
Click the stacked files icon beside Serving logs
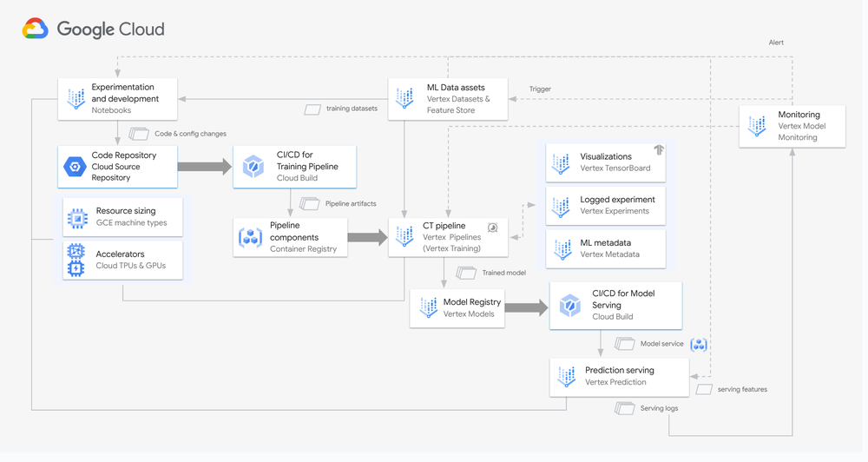pos(624,409)
